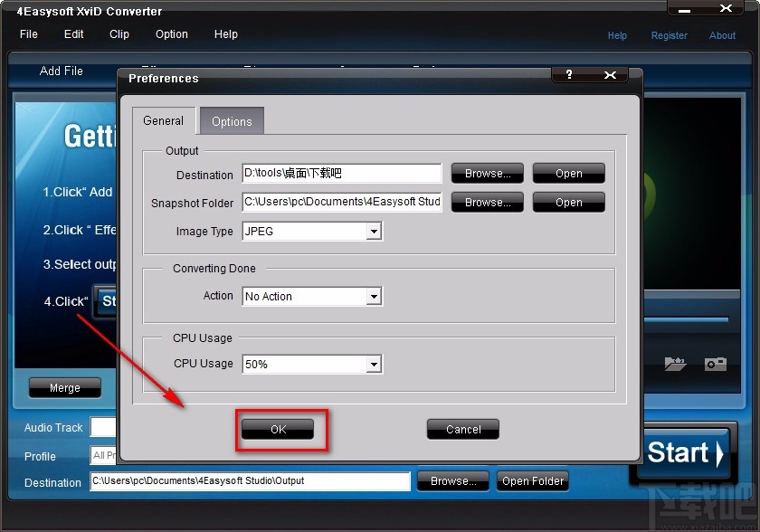Take a snapshot with the camera icon
The width and height of the screenshot is (760, 532).
click(716, 364)
